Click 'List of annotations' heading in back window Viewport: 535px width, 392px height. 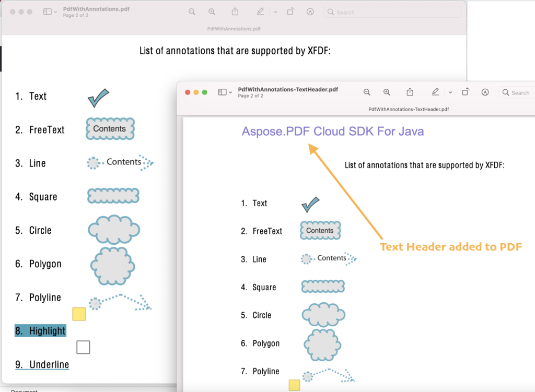[235, 51]
